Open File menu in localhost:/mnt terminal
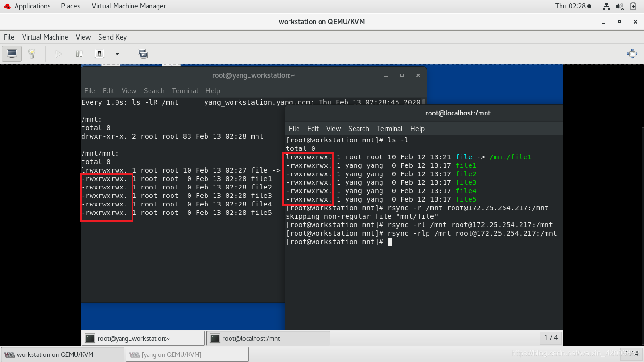The image size is (644, 362). (294, 129)
